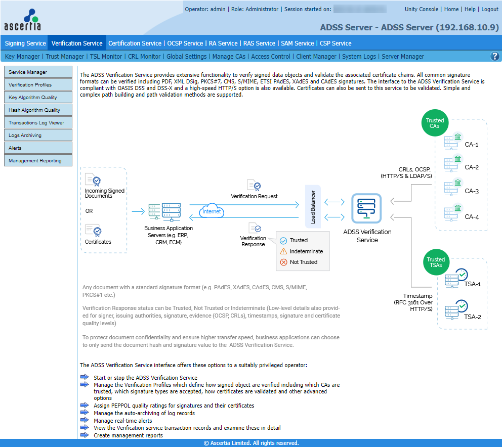The width and height of the screenshot is (502, 448).
Task: Click arrow bullet beside Manage real-time alerts
Action: tap(85, 420)
